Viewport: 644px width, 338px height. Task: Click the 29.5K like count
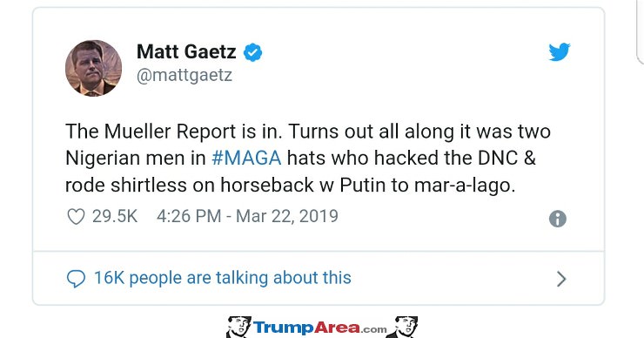tap(115, 216)
